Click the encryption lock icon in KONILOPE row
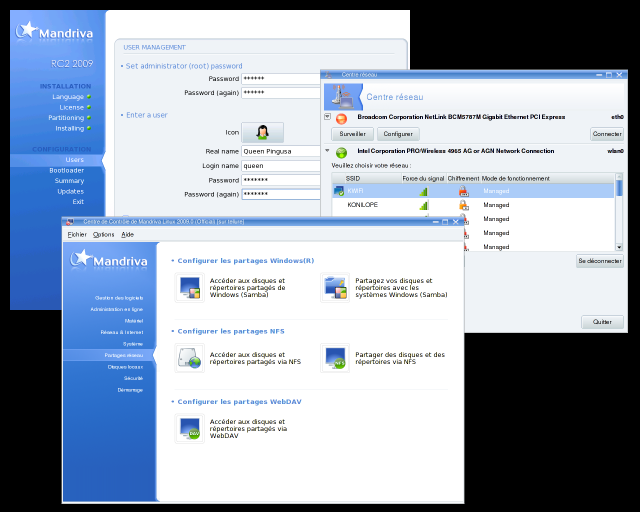Screen dimensions: 640x512 [x=463, y=205]
